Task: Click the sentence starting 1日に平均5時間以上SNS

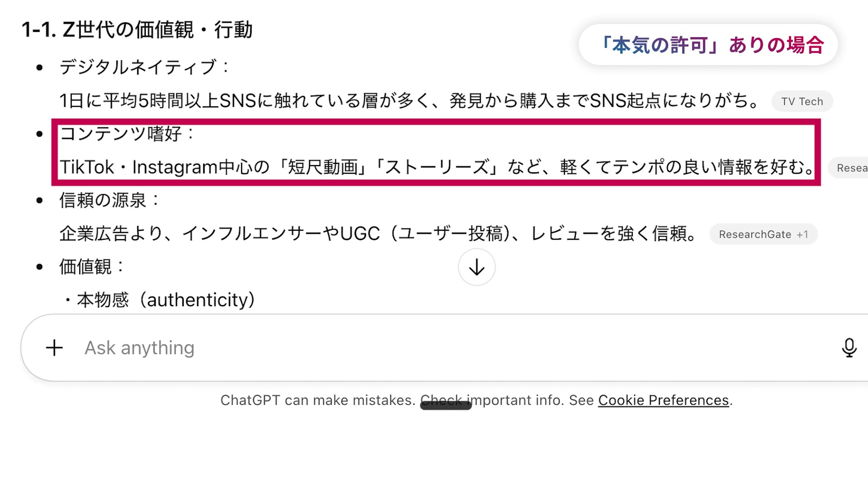Action: pos(409,101)
